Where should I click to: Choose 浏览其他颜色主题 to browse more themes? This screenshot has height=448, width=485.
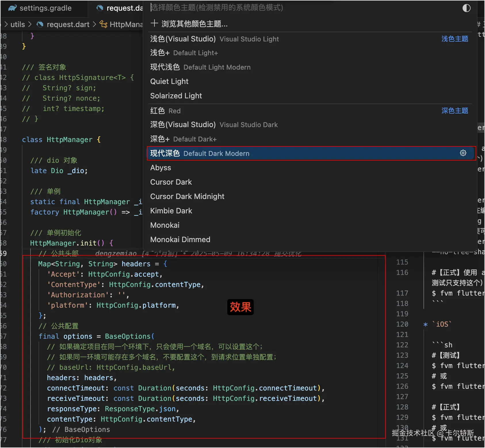pos(310,24)
